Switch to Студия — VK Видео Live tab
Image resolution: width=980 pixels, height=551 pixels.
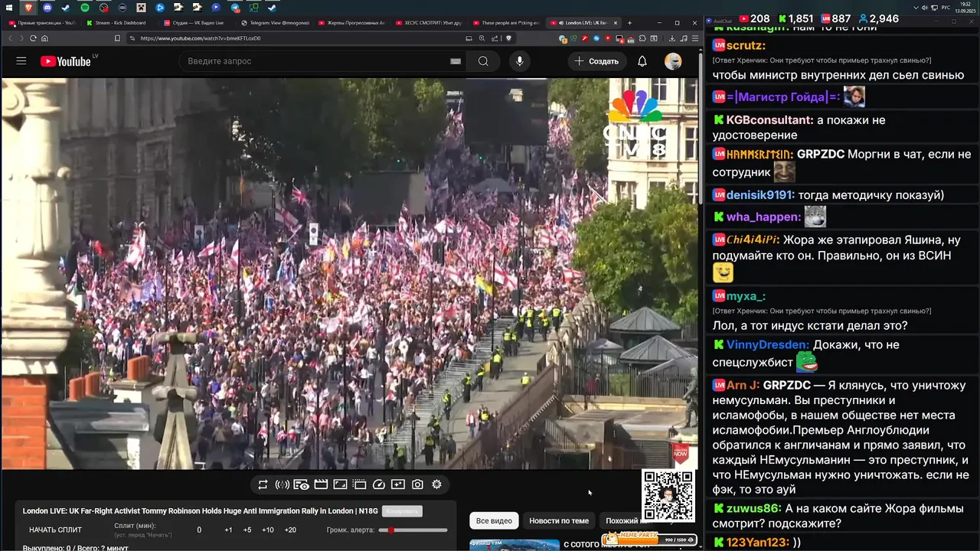pyautogui.click(x=198, y=23)
